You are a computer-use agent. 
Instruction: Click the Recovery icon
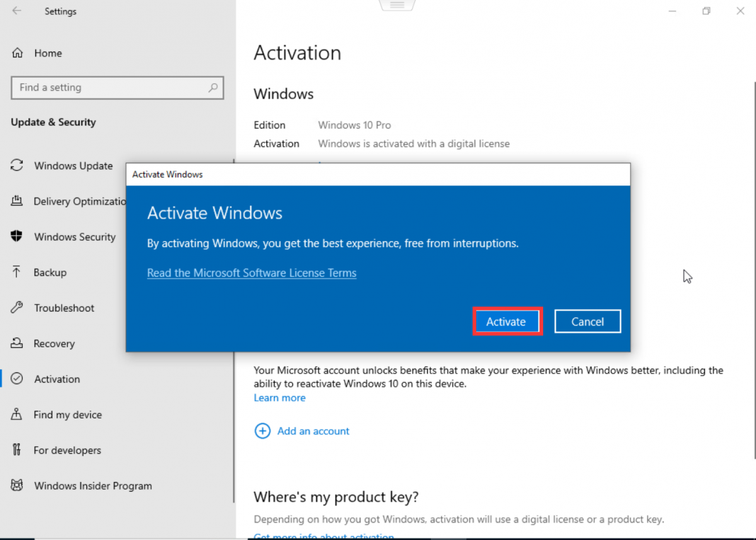(x=17, y=343)
